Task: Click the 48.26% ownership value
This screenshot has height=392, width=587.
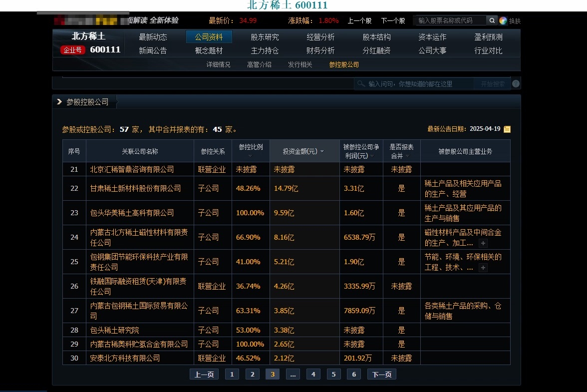Action: coord(248,188)
